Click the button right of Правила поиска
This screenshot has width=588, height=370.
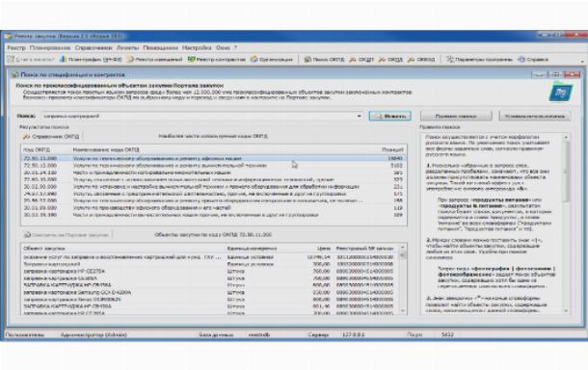pyautogui.click(x=535, y=117)
